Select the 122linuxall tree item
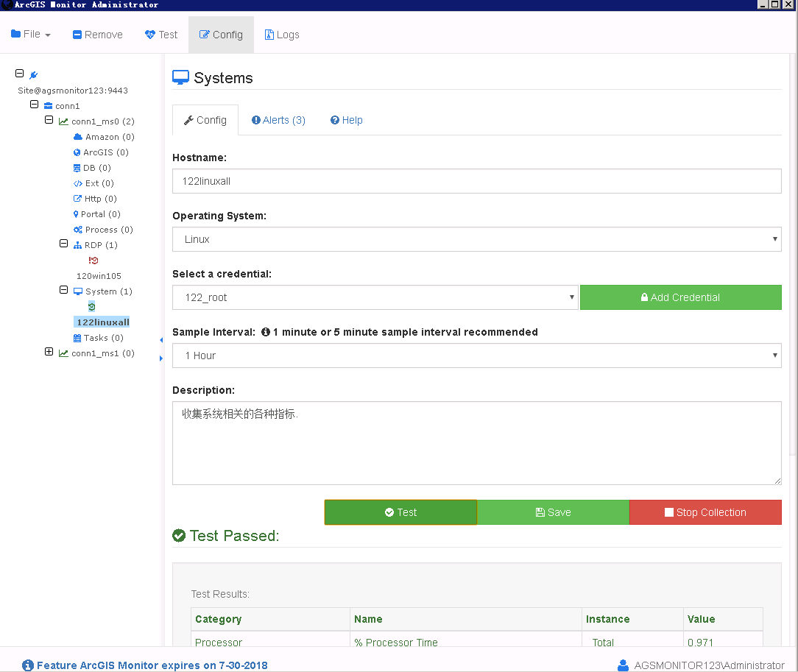798x672 pixels. [x=103, y=322]
